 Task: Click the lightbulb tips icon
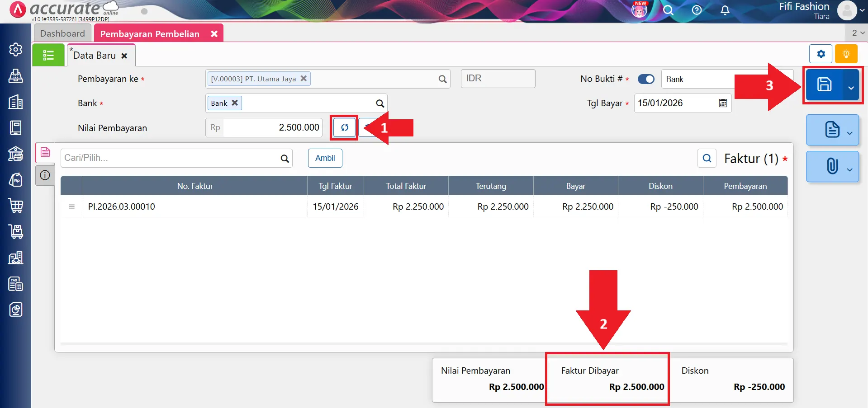(x=846, y=54)
